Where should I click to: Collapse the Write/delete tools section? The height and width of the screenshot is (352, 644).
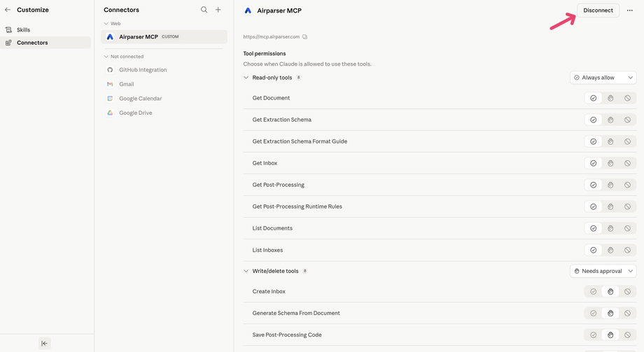coord(246,271)
